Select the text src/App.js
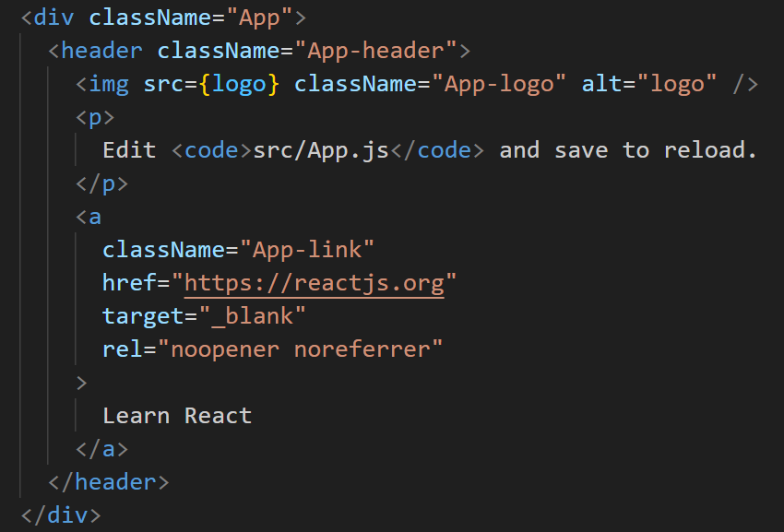The height and width of the screenshot is (532, 784). pyautogui.click(x=320, y=150)
